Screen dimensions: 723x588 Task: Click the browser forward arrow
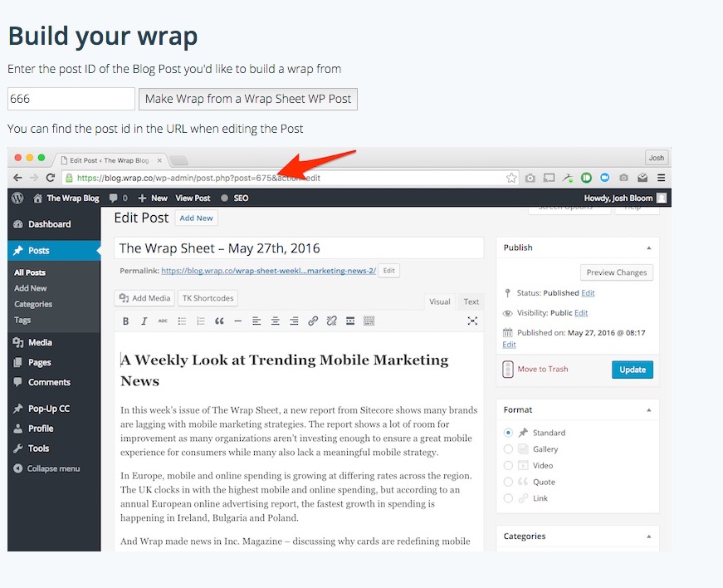pos(34,178)
